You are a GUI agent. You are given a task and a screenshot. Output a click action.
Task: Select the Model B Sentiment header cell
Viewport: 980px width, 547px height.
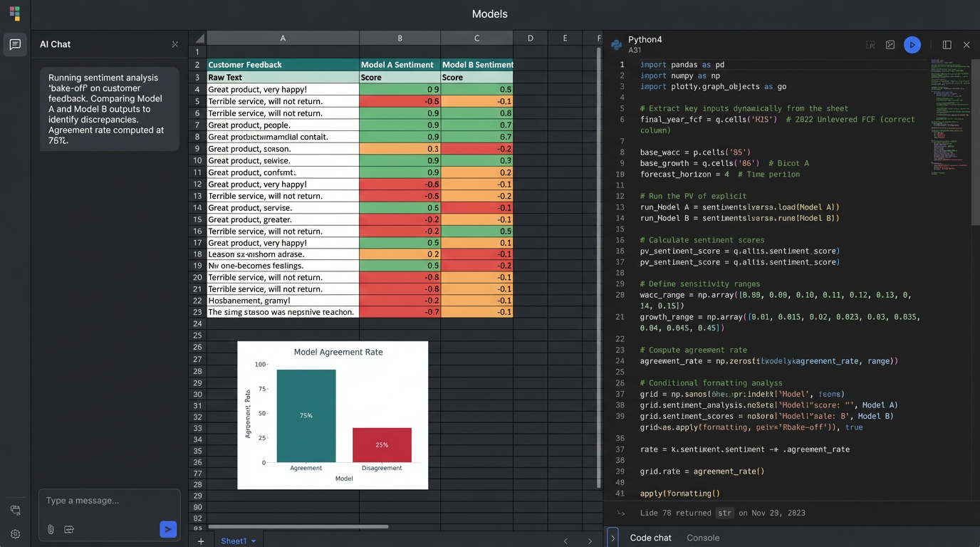(x=476, y=65)
